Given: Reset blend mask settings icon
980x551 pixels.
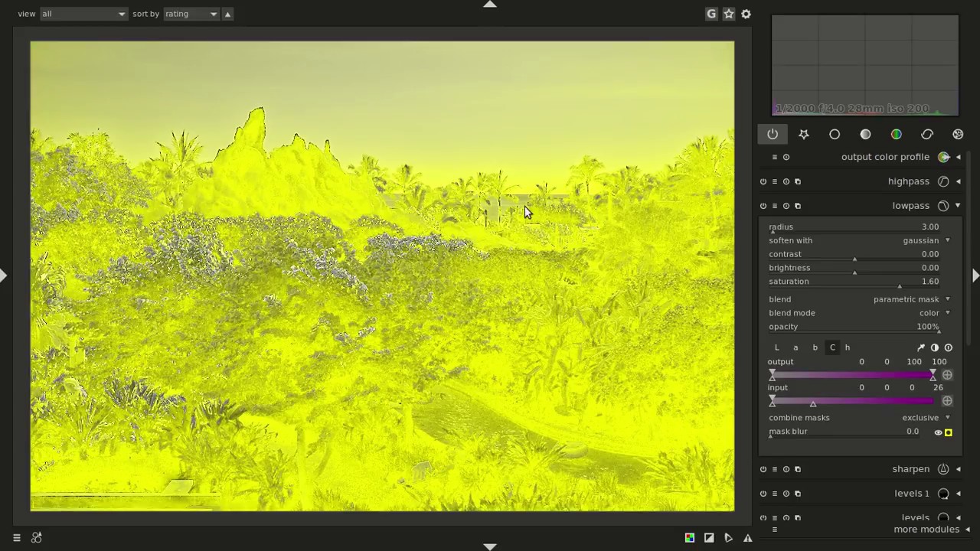Looking at the screenshot, I should click(948, 347).
